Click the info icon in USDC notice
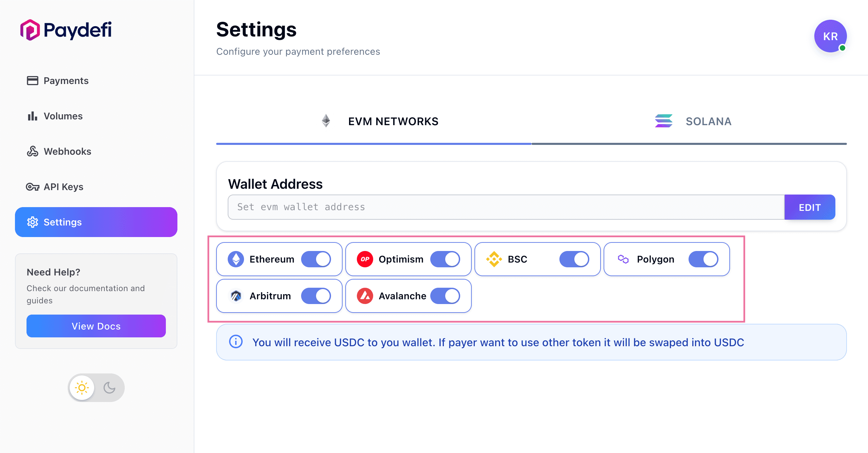 (236, 342)
